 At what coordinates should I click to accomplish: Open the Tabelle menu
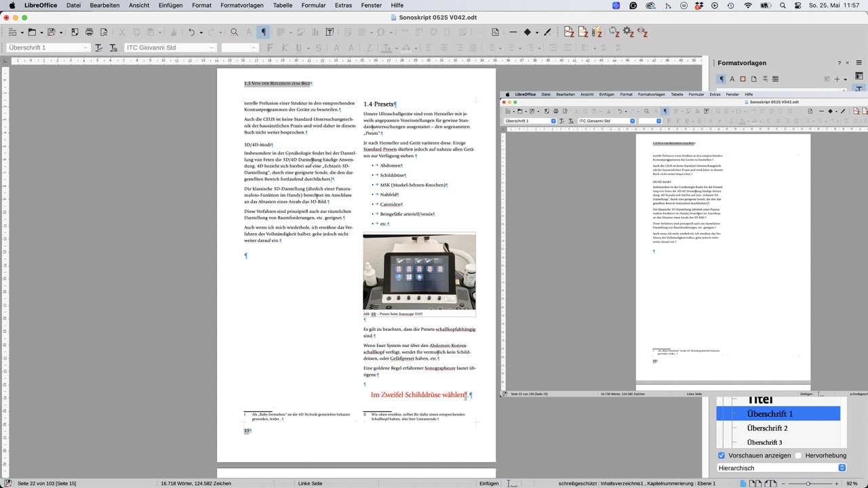click(x=283, y=5)
